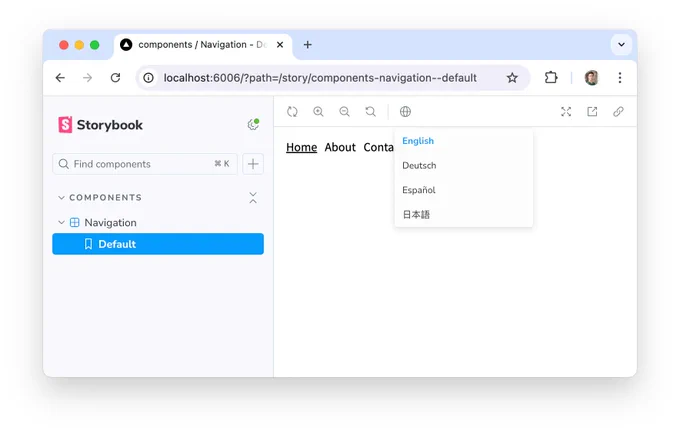Collapse all items with the double-chevron icon
680x434 pixels.
pyautogui.click(x=253, y=198)
